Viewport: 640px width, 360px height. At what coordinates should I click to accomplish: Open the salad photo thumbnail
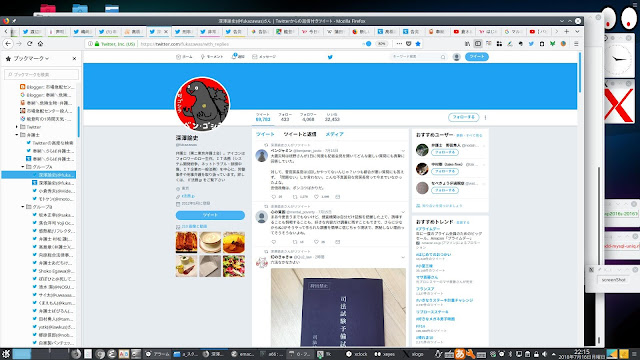pos(234,266)
